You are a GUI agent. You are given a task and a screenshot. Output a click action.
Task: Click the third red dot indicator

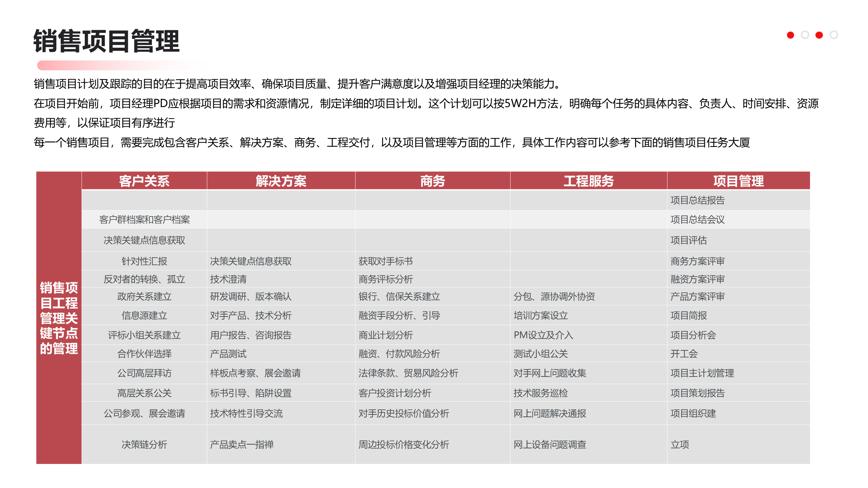(819, 35)
